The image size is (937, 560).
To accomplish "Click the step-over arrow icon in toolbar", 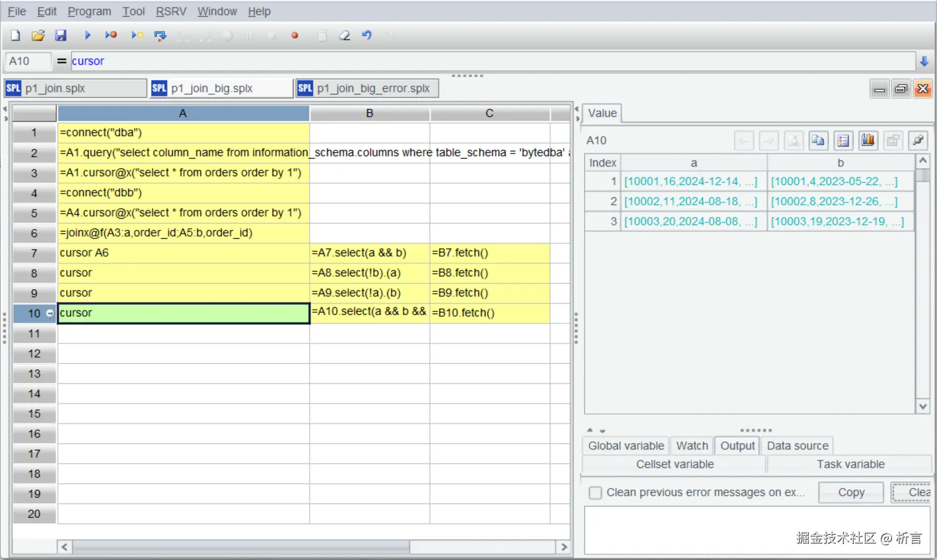I will click(160, 36).
